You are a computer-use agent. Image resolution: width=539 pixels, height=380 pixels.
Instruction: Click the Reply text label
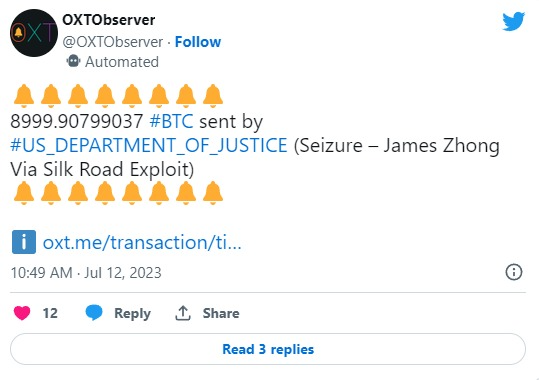point(132,313)
